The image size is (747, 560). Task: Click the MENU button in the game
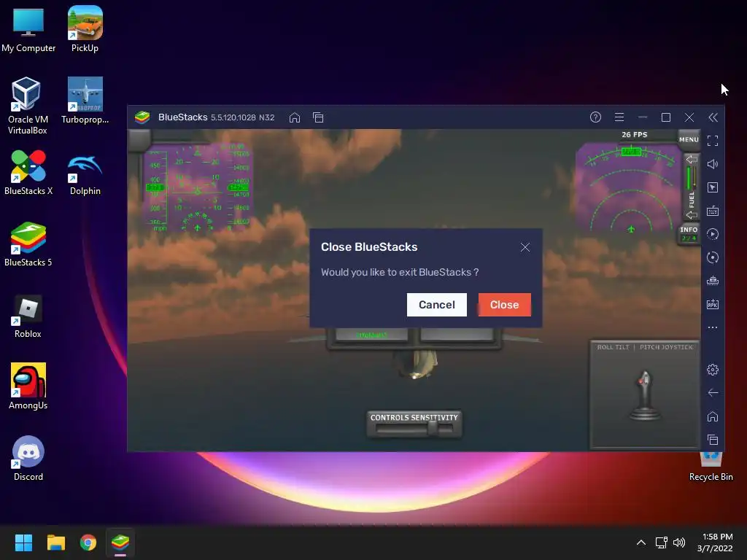pos(689,139)
